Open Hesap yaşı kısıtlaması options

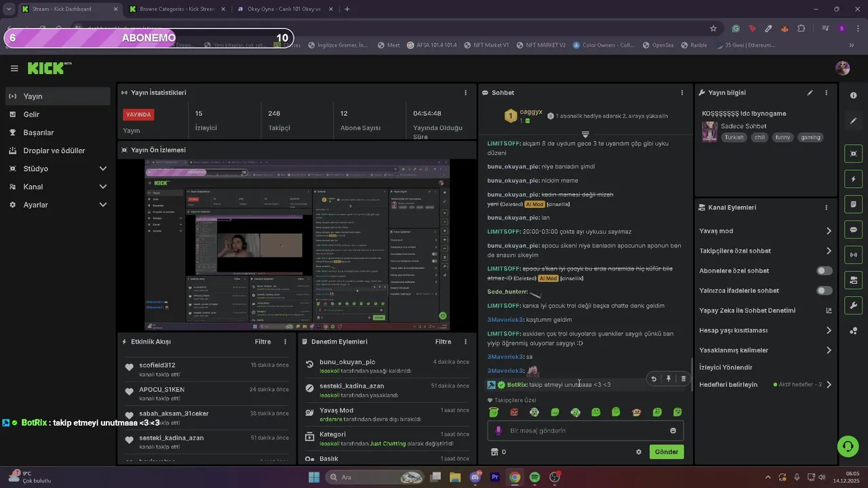coord(766,331)
